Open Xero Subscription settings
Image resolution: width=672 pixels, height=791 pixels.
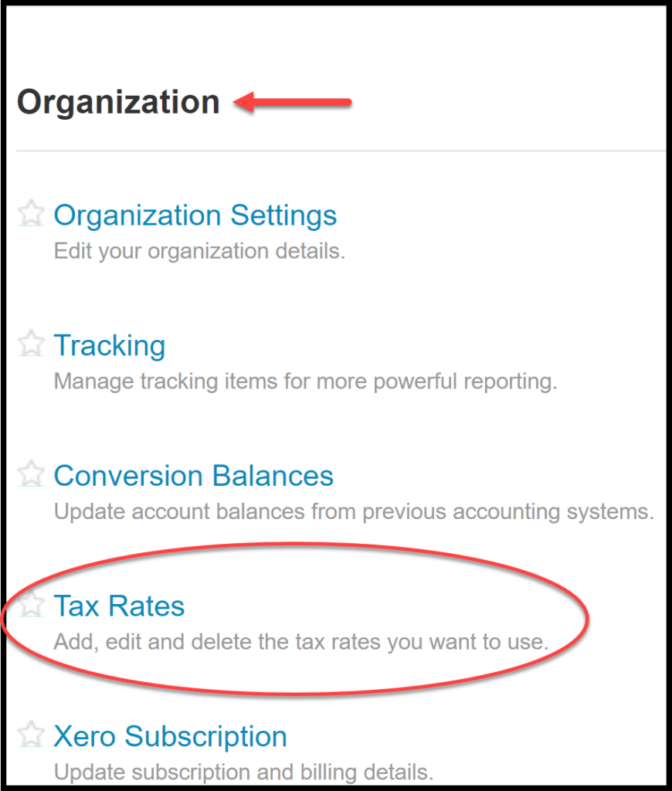point(170,736)
